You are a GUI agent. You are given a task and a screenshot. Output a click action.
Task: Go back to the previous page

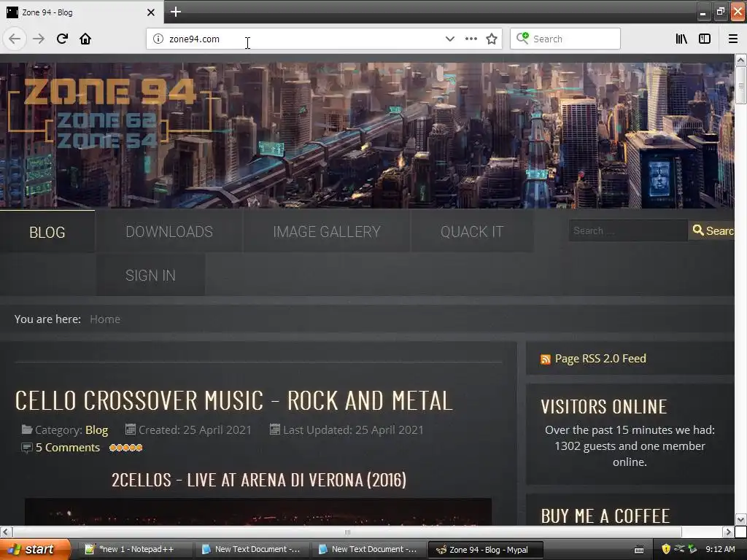(x=15, y=39)
